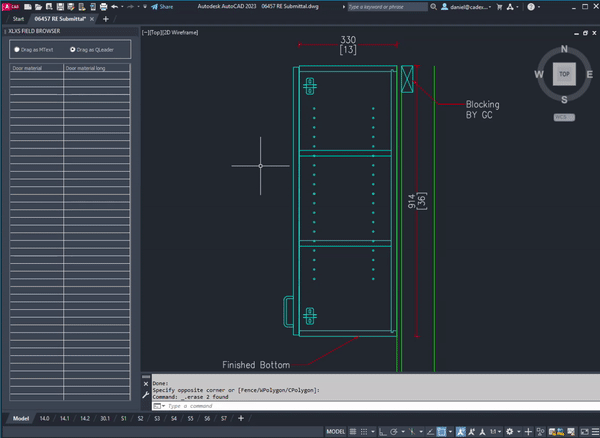The width and height of the screenshot is (600, 438).
Task: Switch to layout tab 30.1
Action: tap(105, 418)
